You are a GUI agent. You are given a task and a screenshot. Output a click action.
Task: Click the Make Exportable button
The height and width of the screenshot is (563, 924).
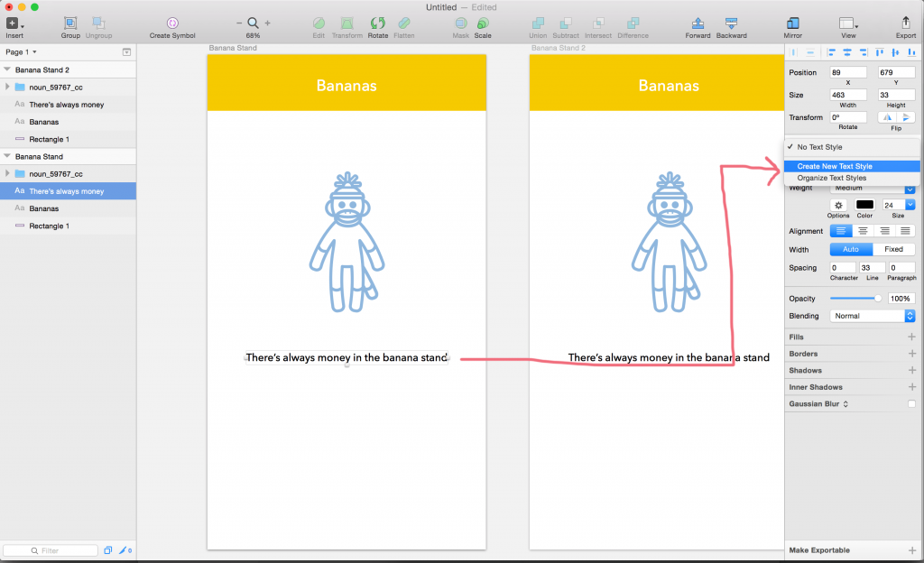tap(819, 549)
